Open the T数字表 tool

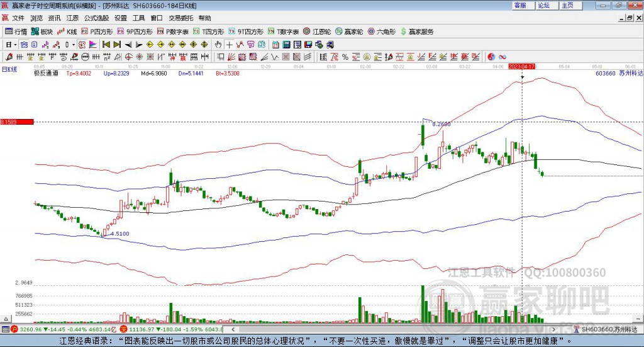pyautogui.click(x=284, y=31)
